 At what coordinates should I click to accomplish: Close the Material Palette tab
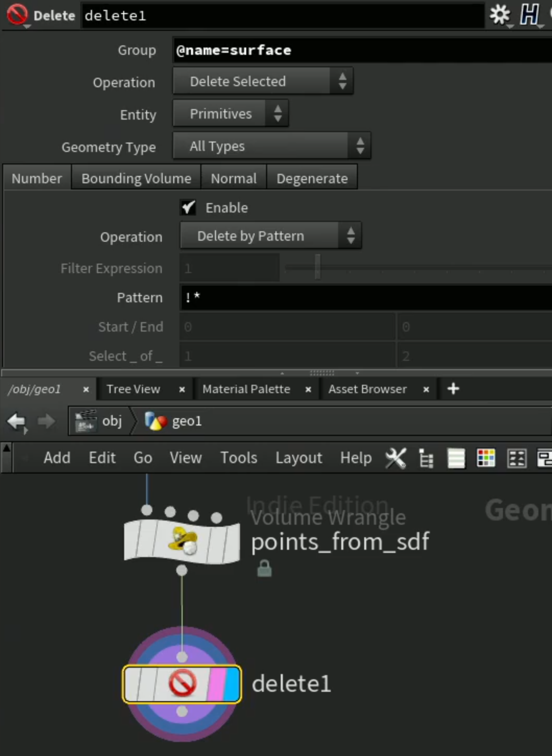tap(308, 389)
